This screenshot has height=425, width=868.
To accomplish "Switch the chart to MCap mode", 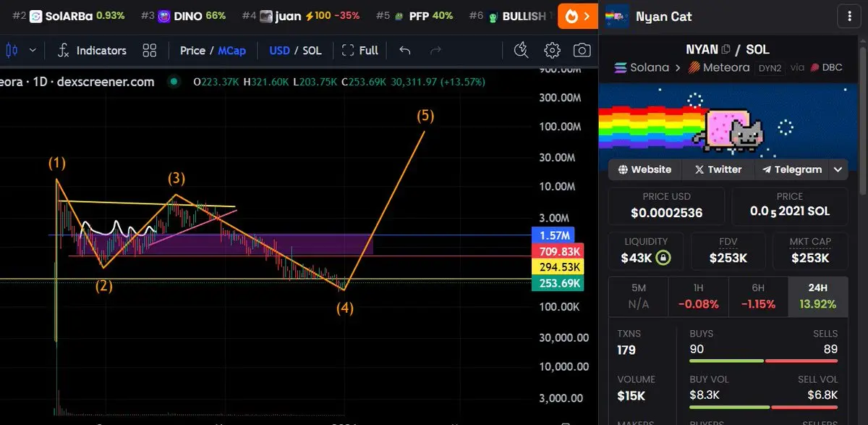I will click(232, 51).
